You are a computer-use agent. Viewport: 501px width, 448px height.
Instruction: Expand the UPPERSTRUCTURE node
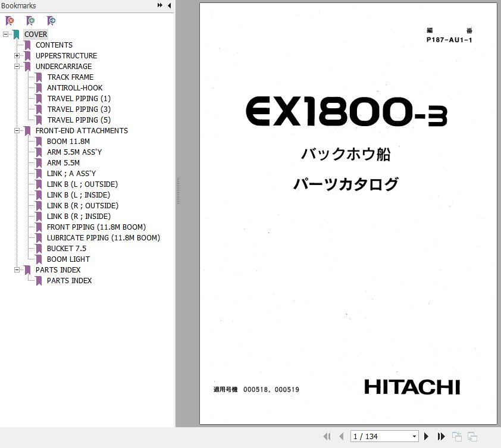point(17,55)
